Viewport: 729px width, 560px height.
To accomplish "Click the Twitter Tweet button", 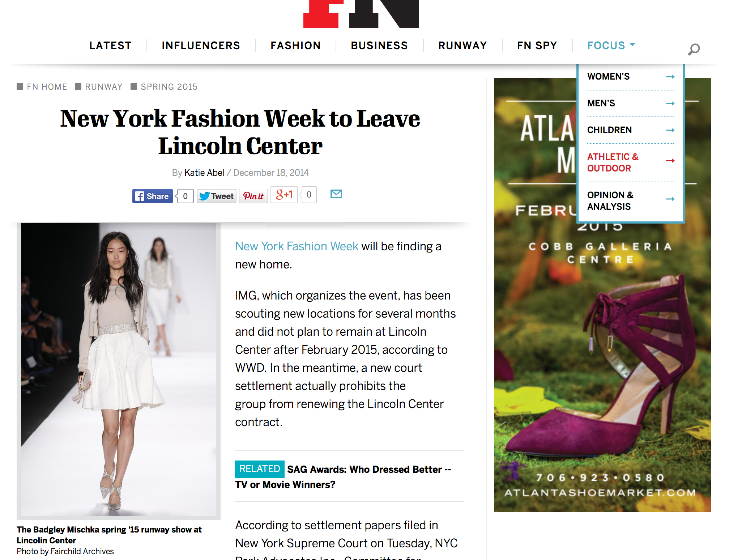I will [216, 196].
